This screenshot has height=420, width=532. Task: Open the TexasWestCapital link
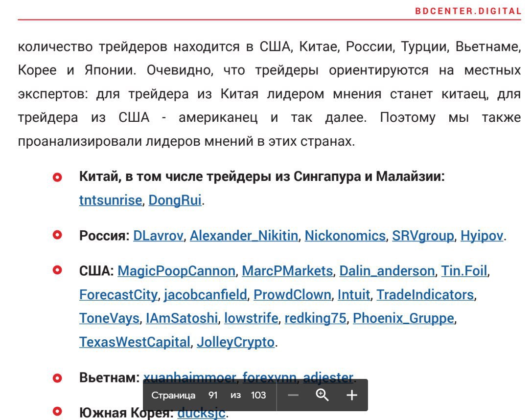coord(135,342)
